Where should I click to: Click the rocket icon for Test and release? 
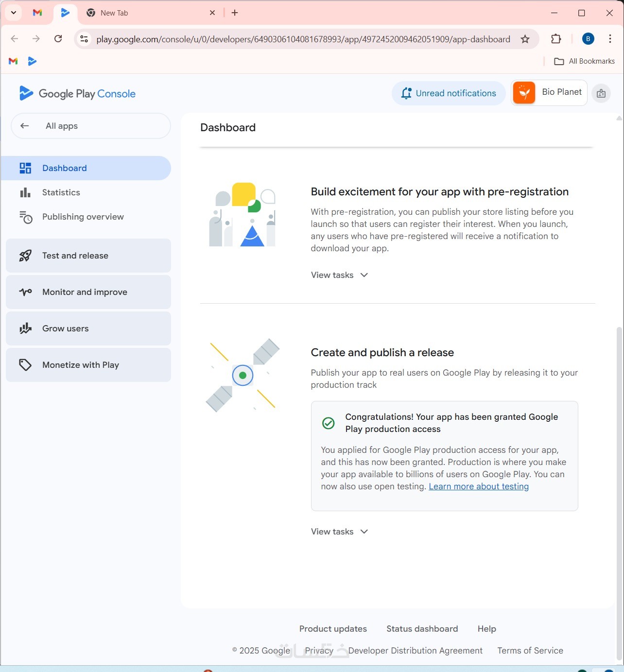25,256
